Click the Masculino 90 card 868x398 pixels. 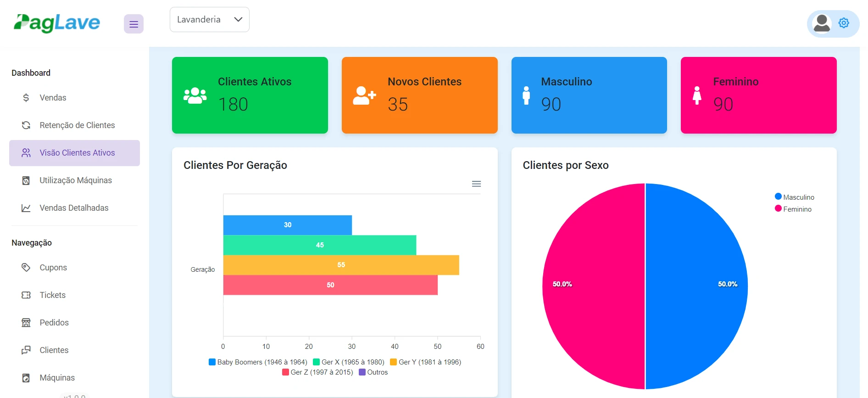pyautogui.click(x=589, y=95)
